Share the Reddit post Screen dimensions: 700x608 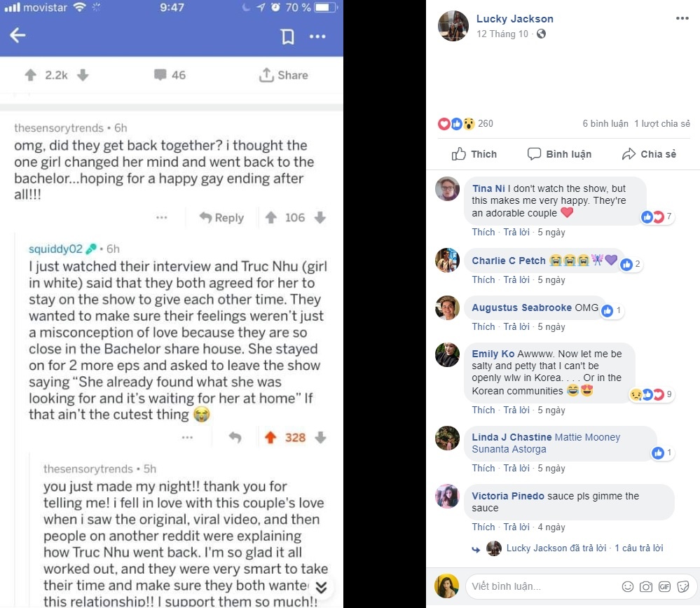pyautogui.click(x=283, y=75)
